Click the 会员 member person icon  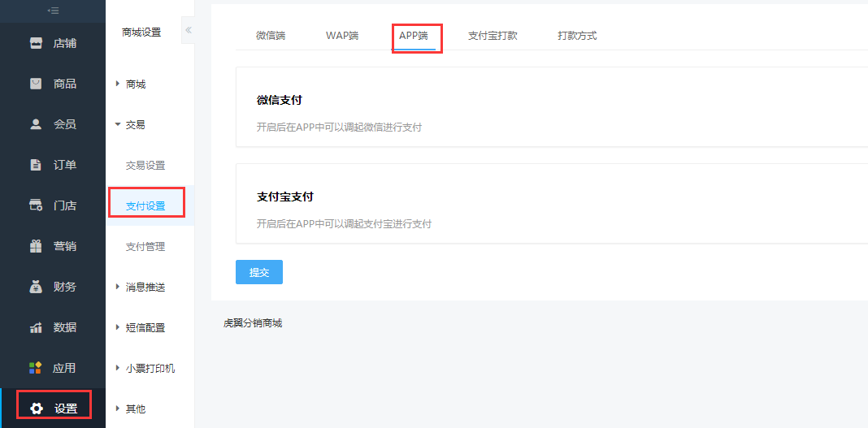36,124
